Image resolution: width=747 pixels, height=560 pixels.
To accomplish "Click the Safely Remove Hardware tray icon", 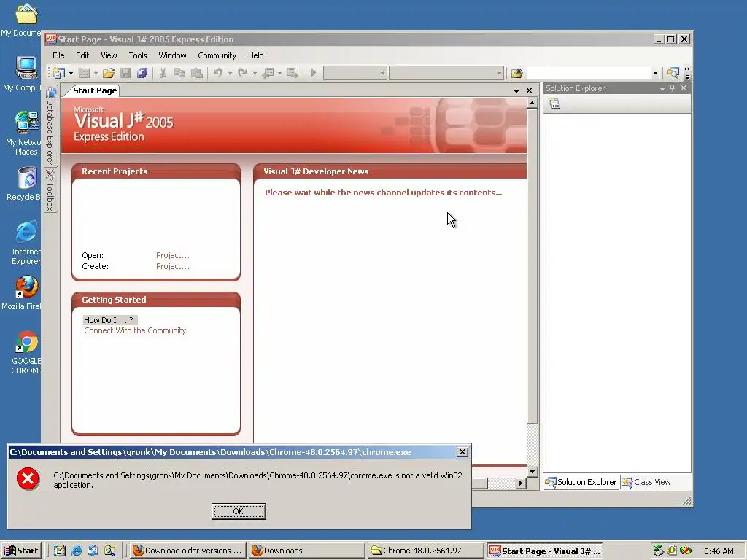I will 659,551.
